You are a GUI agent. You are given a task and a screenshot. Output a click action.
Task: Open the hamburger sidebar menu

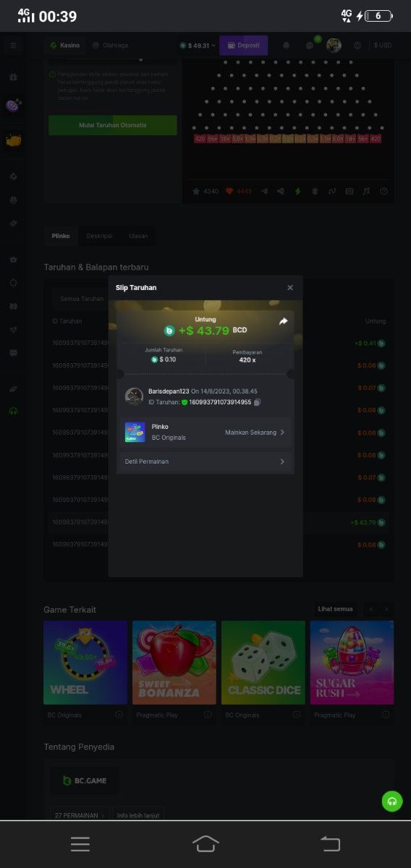13,46
